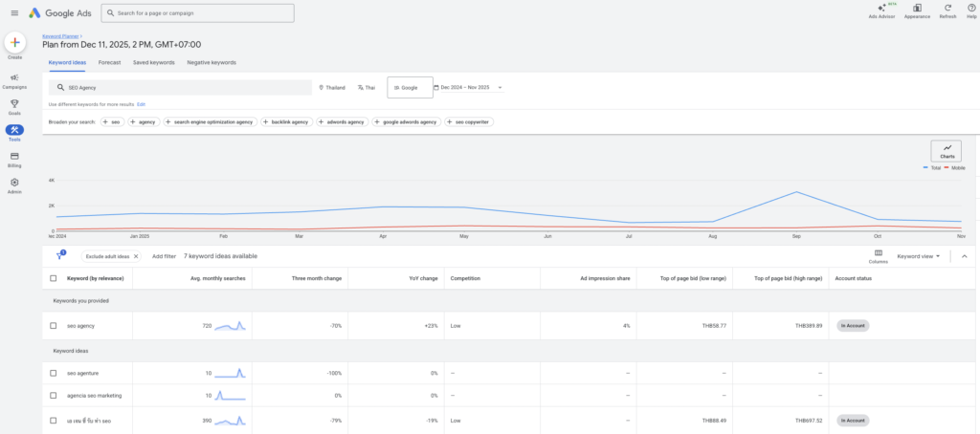Click the 'agencia seo marketing' keyword text
The image size is (980, 434).
pos(95,395)
